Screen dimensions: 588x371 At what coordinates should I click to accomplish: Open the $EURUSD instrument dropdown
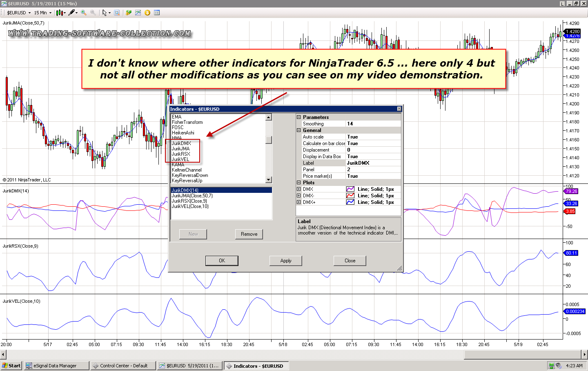(x=19, y=13)
